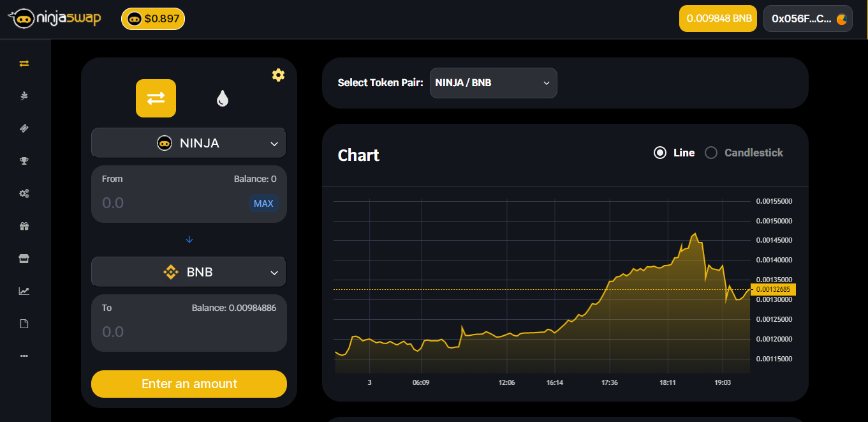Viewport: 868px width, 422px height.
Task: Click the 18:11 time axis label
Action: (x=668, y=382)
